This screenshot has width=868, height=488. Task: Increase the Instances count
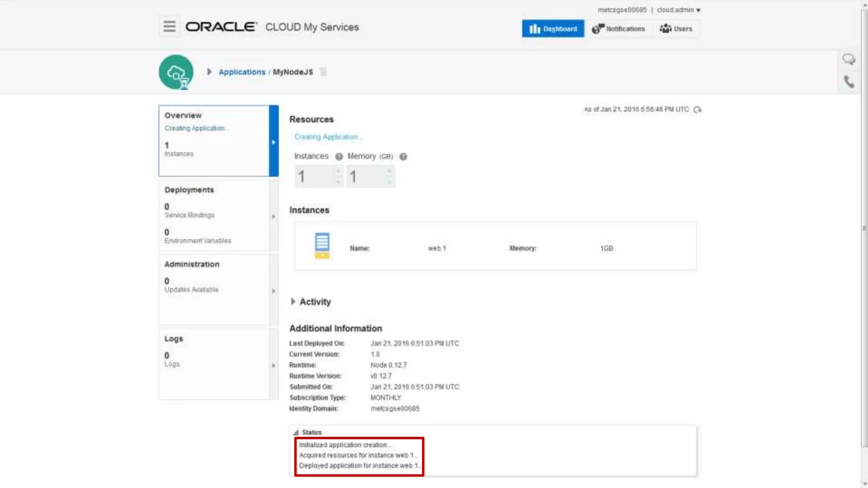click(x=338, y=171)
